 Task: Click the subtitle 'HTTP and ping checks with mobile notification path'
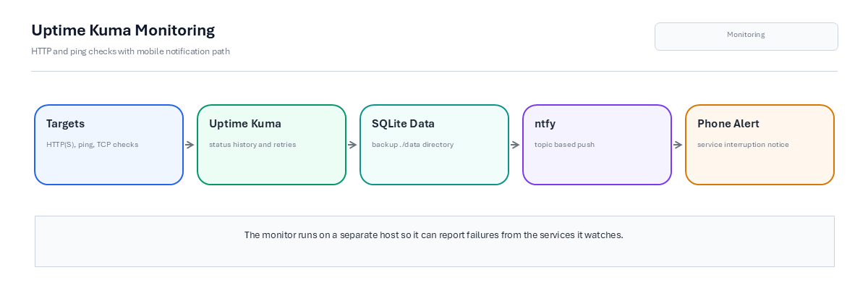pyautogui.click(x=130, y=51)
